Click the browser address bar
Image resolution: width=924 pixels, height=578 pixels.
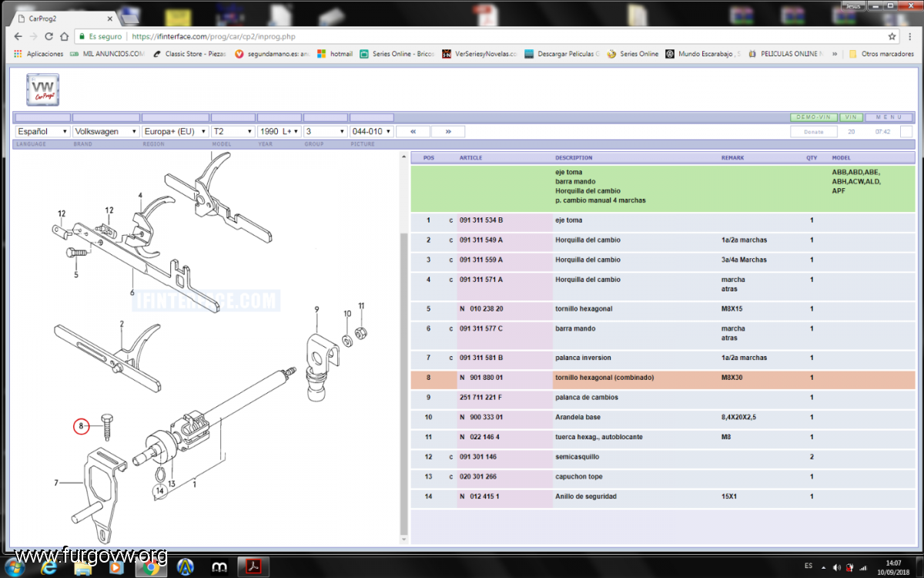[485, 36]
